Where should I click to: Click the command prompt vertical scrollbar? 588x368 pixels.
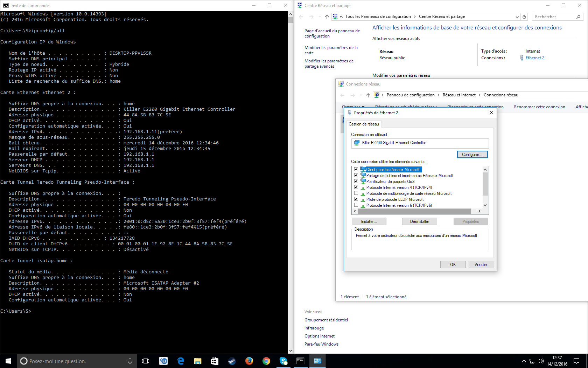pyautogui.click(x=290, y=175)
